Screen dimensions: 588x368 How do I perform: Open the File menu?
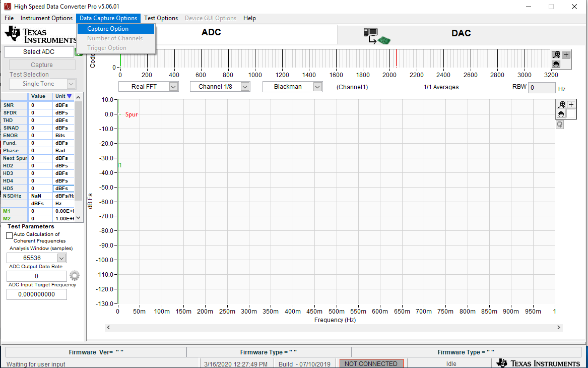click(x=9, y=18)
